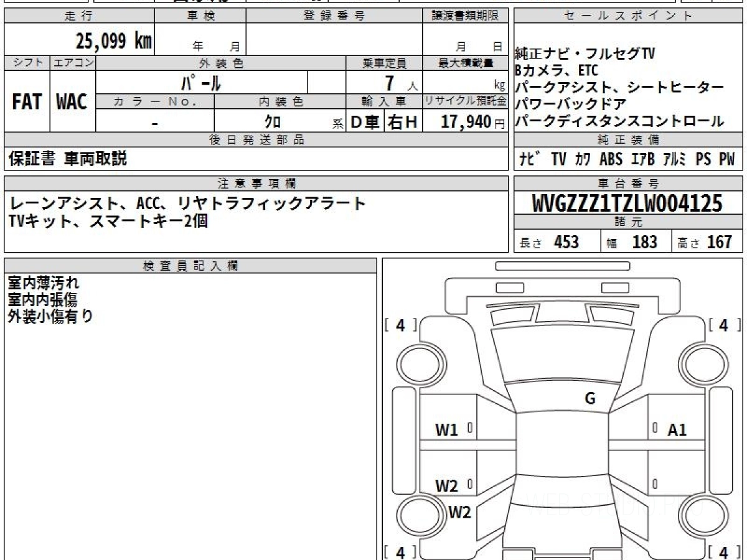The height and width of the screenshot is (560, 747).
Task: Select the 走行 header cell
Action: click(x=79, y=16)
